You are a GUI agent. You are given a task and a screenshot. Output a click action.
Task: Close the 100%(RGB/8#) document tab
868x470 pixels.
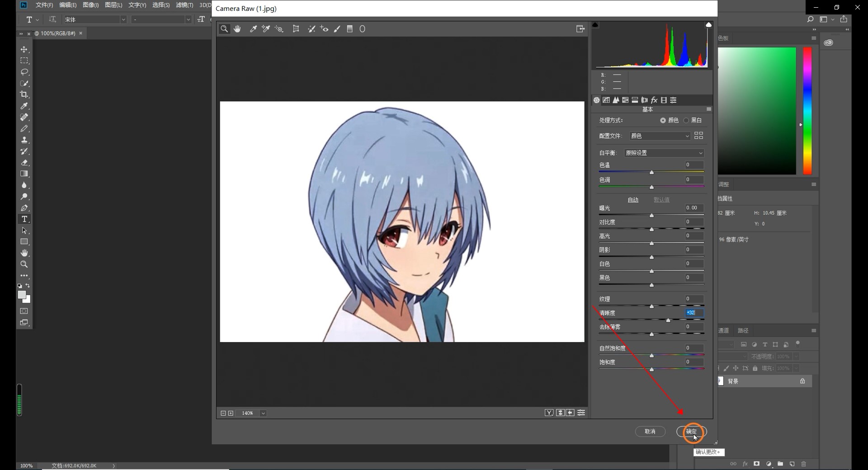coord(81,33)
